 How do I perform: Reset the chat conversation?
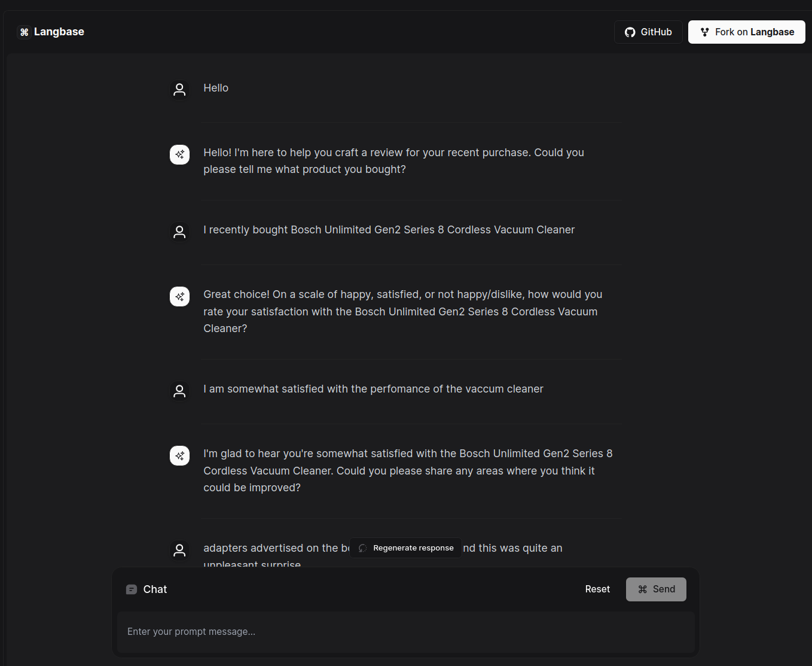coord(597,589)
